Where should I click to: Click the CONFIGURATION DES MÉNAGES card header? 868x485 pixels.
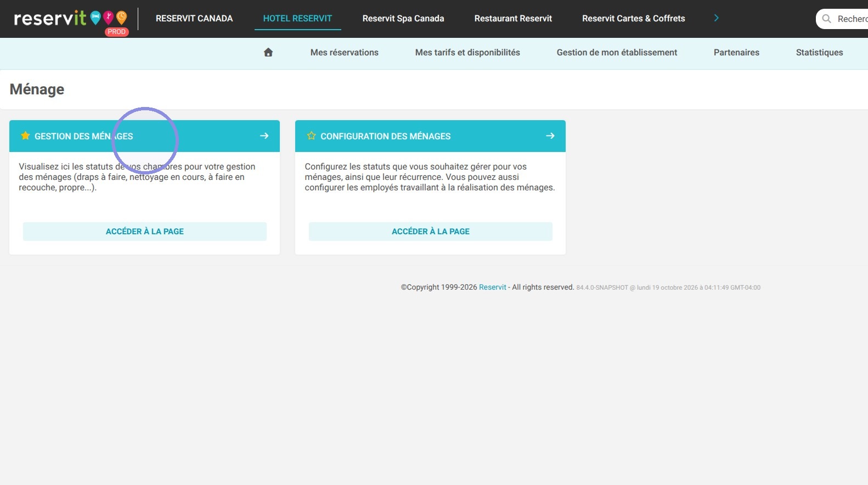click(430, 136)
